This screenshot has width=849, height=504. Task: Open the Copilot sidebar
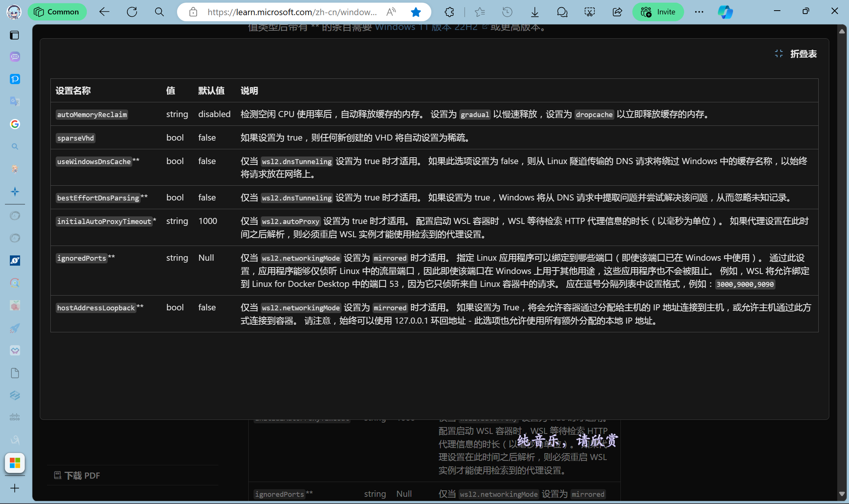(x=725, y=12)
